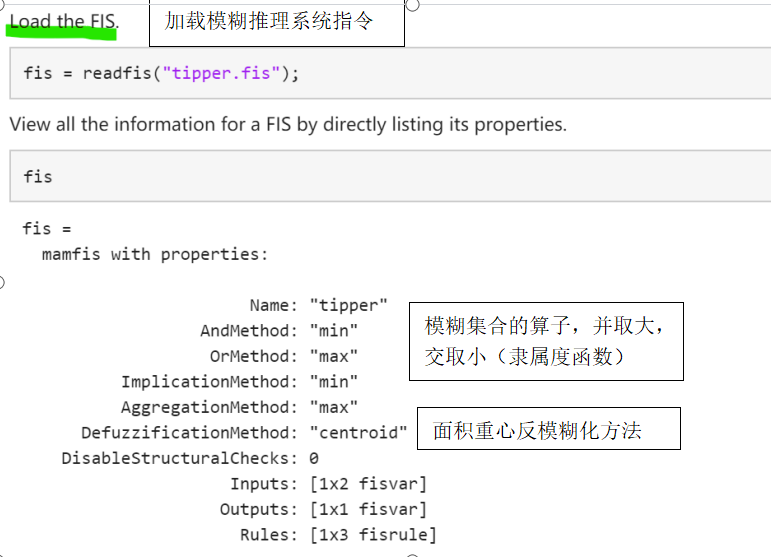This screenshot has height=557, width=771.
Task: Click the Outputs [1x1 fisvar] value
Action: (368, 510)
